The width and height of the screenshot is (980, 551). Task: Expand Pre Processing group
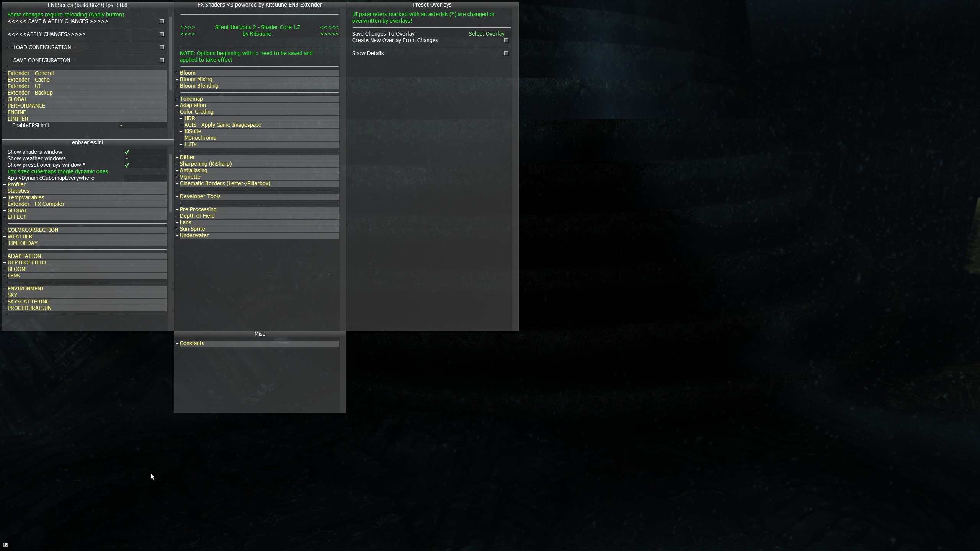click(x=257, y=209)
